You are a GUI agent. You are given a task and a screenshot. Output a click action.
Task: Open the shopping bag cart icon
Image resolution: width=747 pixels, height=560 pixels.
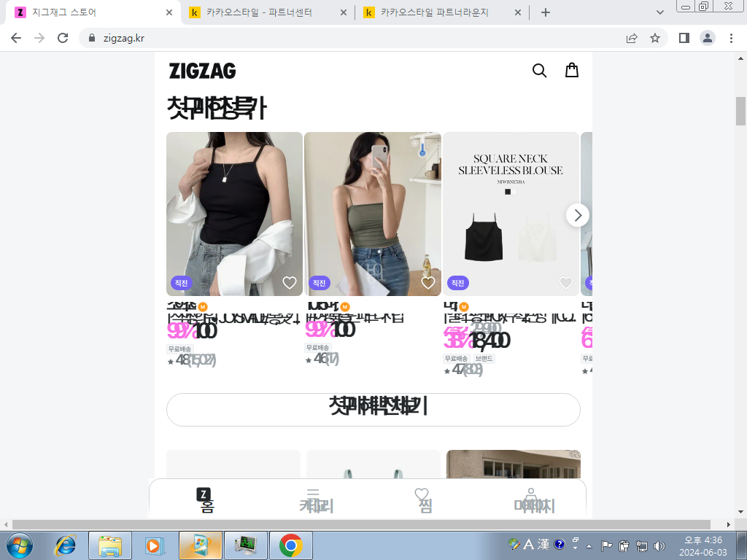point(572,70)
